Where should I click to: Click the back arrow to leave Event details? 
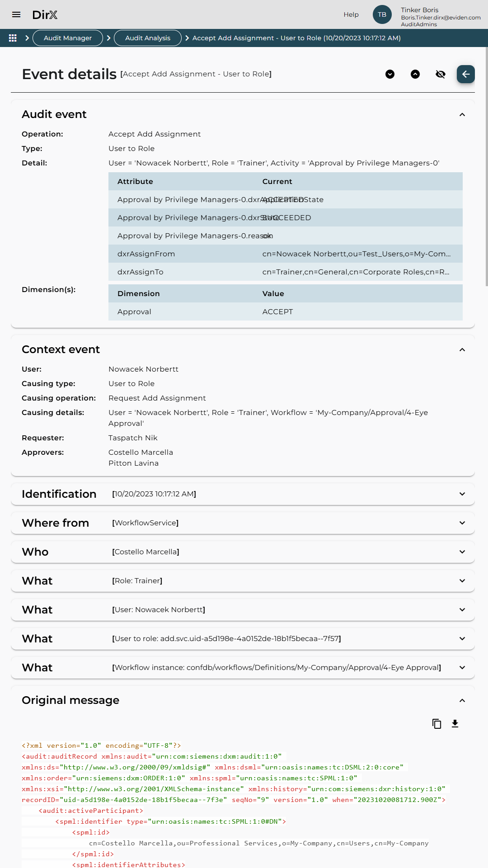[x=465, y=74]
